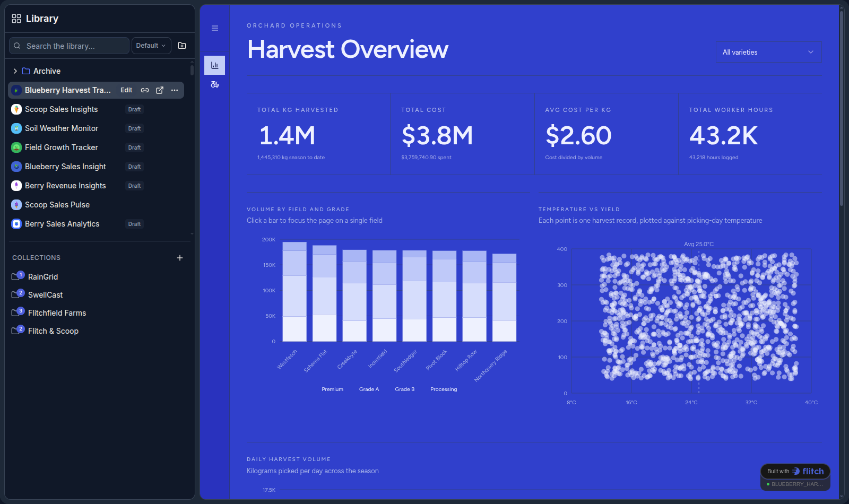Focus on the Northquery Ridge bar

pos(504,297)
